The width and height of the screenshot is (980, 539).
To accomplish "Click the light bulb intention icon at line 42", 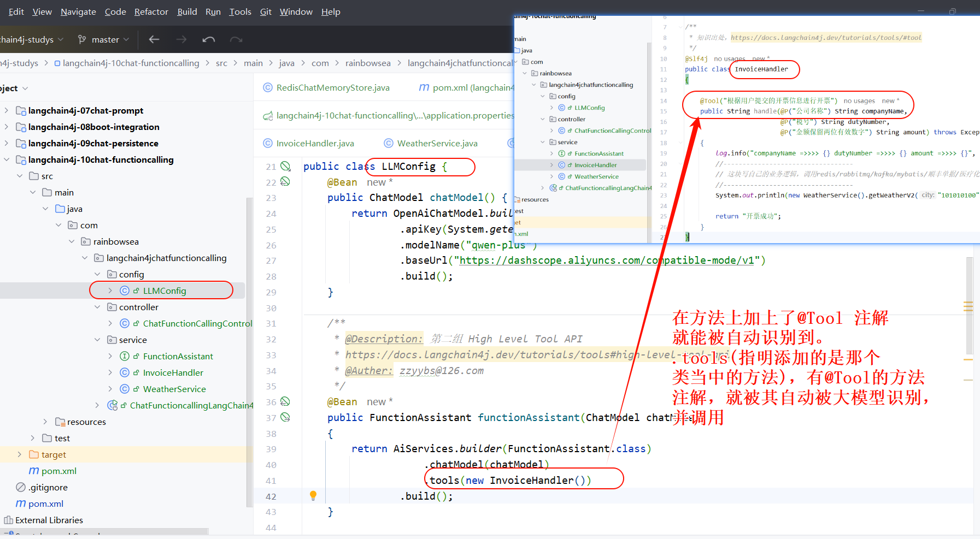I will click(x=313, y=495).
